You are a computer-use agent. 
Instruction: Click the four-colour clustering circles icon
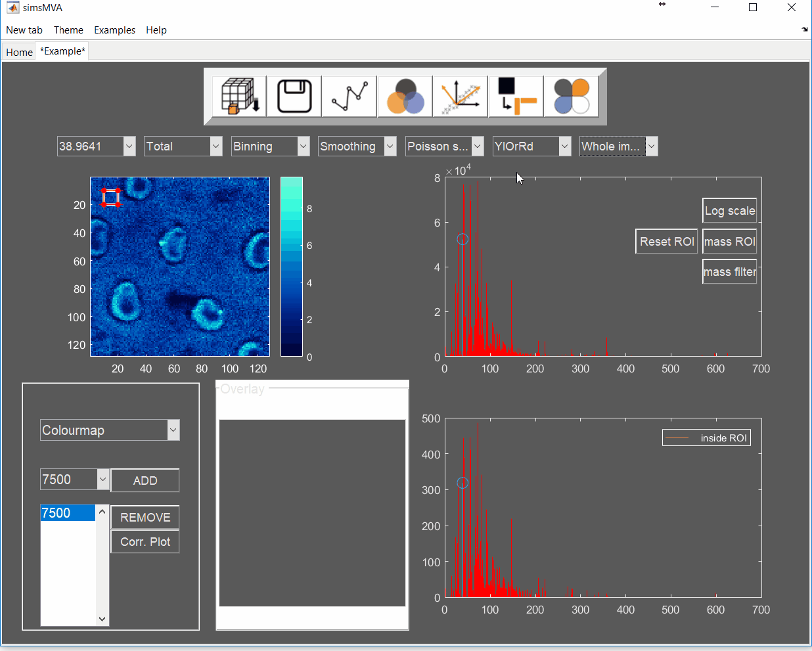tap(572, 97)
